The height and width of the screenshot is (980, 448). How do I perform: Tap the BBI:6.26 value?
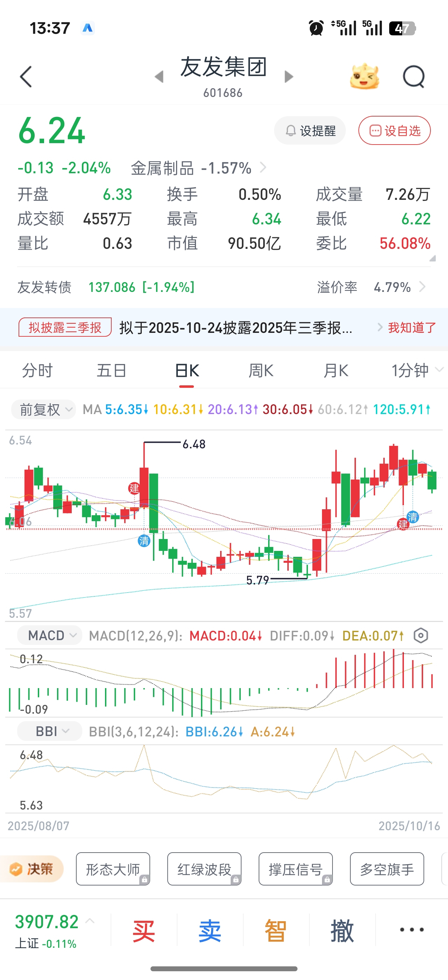click(214, 731)
